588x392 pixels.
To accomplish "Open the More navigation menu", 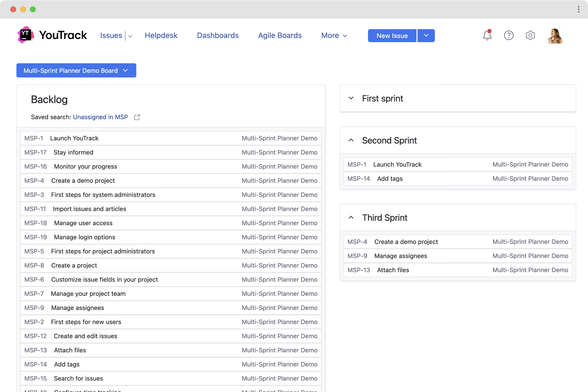I will pos(334,36).
